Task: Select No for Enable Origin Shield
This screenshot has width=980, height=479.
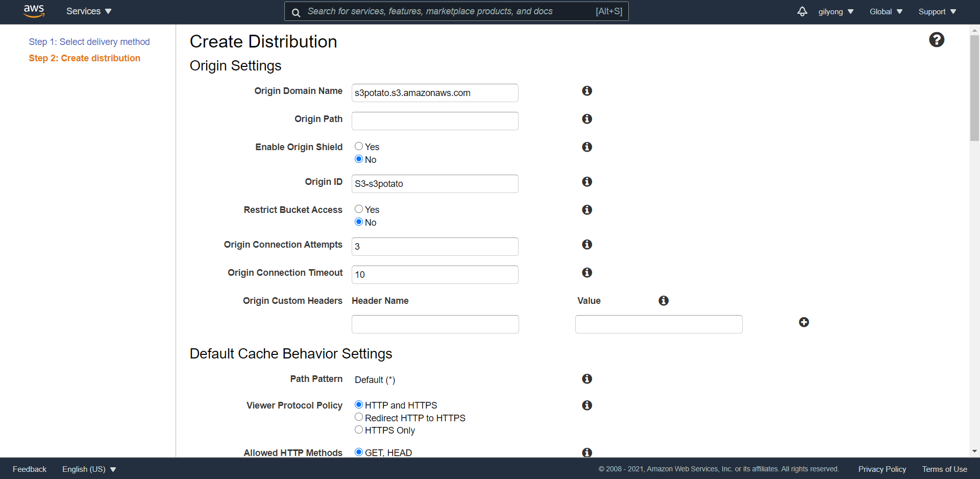Action: click(359, 159)
